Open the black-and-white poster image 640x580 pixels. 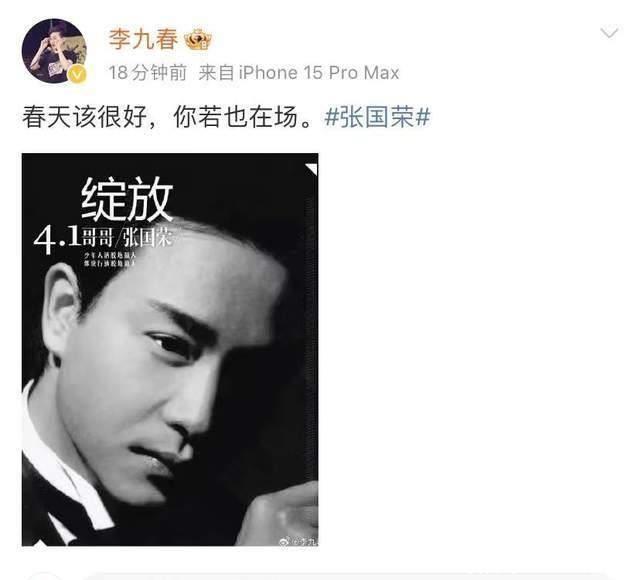[170, 349]
